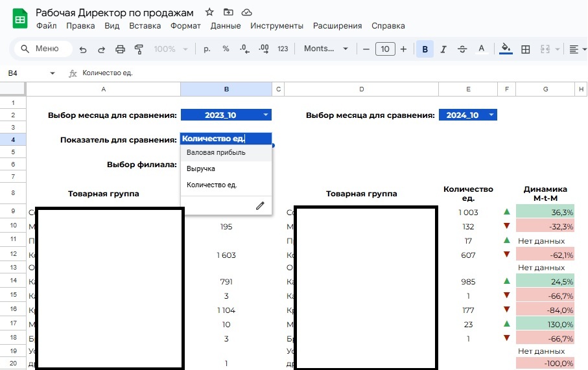Open the fill color paint bucket
The image size is (588, 370).
[x=506, y=49]
